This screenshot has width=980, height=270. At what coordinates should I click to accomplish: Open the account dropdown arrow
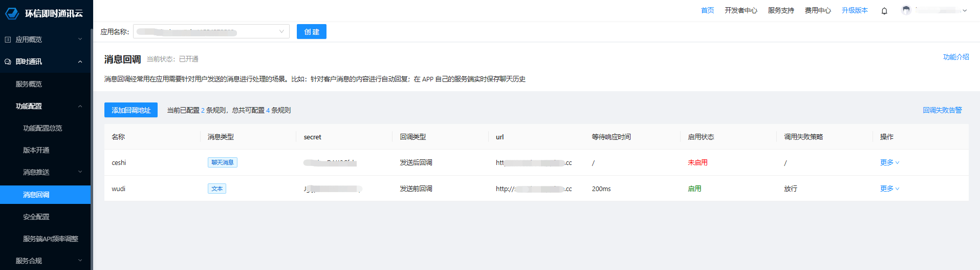click(x=965, y=11)
